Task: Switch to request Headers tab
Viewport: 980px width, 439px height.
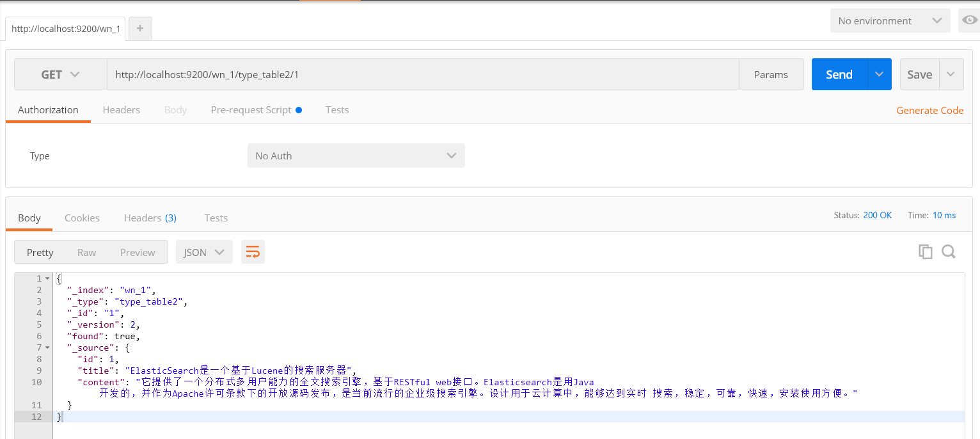Action: click(121, 110)
